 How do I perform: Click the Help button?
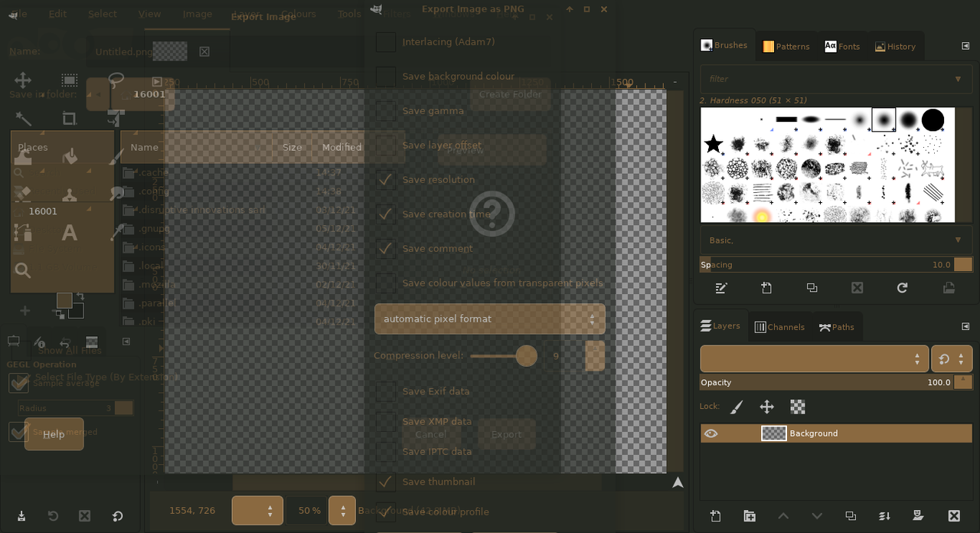pyautogui.click(x=54, y=434)
